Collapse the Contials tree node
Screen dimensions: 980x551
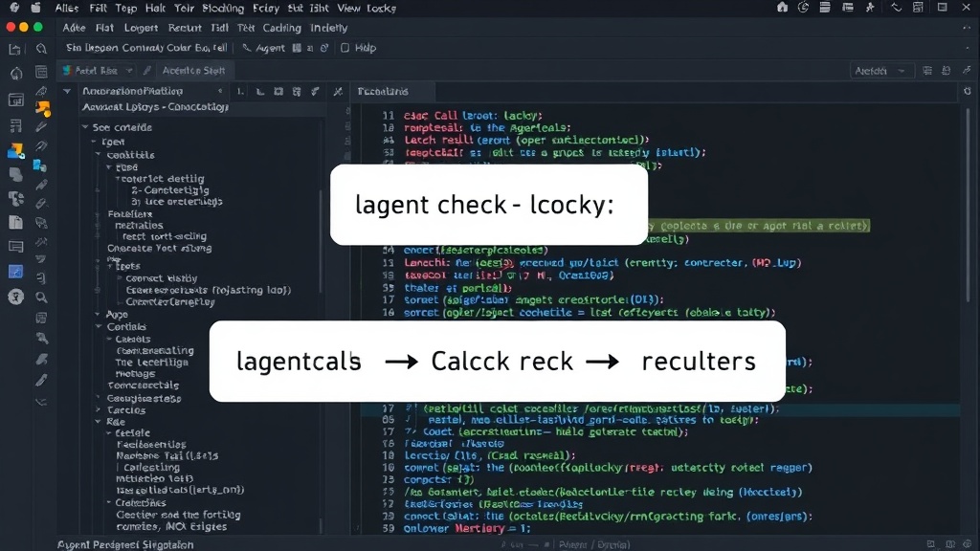(99, 326)
